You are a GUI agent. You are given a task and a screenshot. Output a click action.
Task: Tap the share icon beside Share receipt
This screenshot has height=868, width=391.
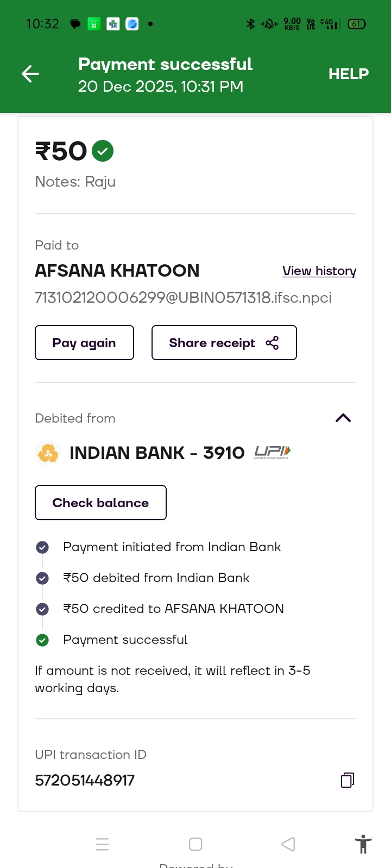[272, 343]
